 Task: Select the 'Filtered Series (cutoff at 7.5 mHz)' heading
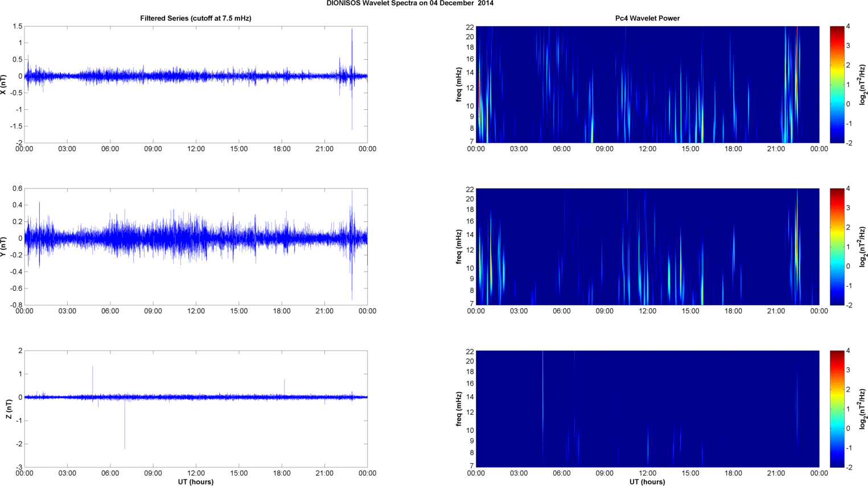click(196, 18)
